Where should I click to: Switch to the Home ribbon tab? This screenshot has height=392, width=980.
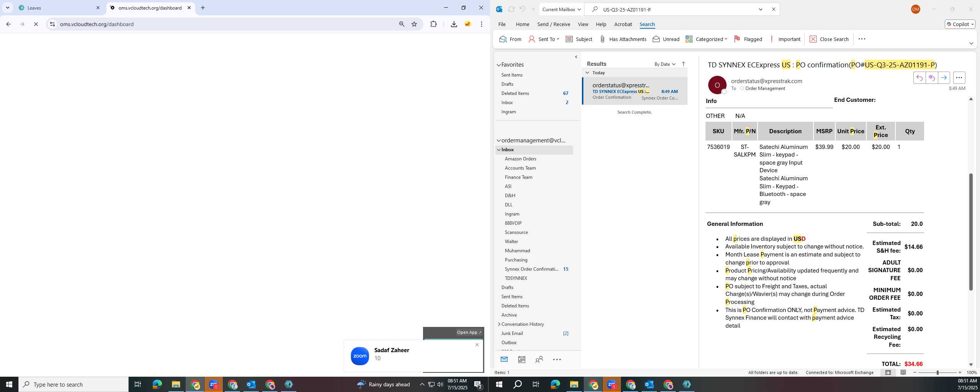click(x=522, y=24)
